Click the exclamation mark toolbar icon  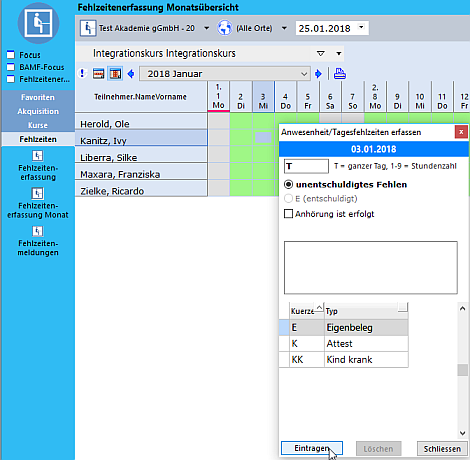pos(83,73)
